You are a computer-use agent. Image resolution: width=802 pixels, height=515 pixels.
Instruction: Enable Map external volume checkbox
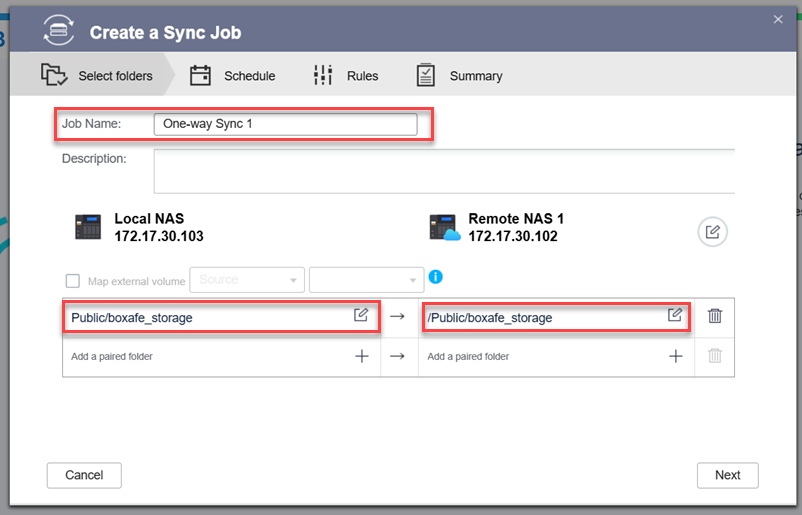72,281
